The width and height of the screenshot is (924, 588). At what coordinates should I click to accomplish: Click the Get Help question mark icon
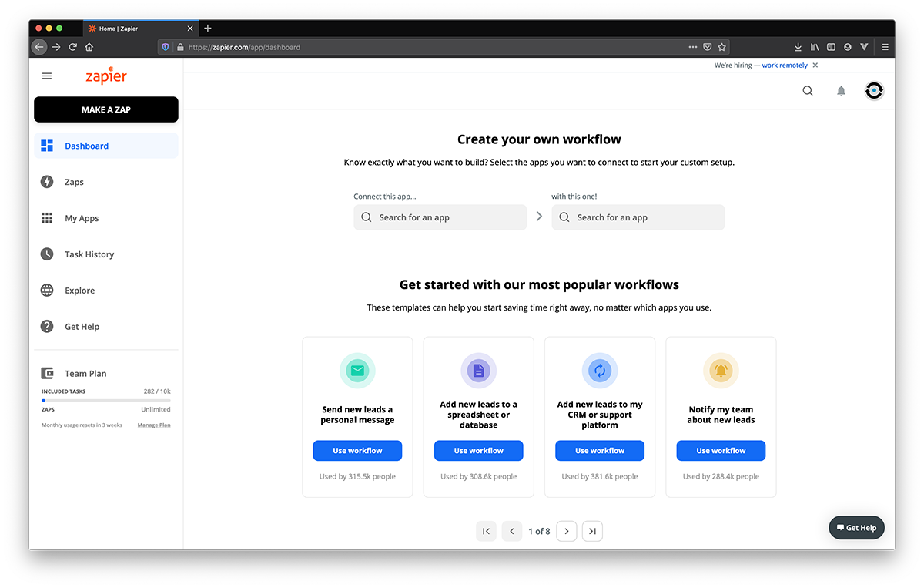(x=47, y=327)
